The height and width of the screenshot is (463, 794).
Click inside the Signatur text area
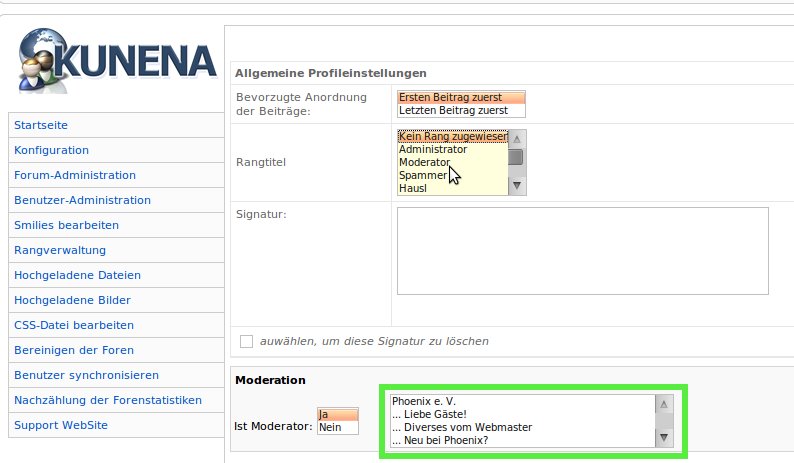582,251
